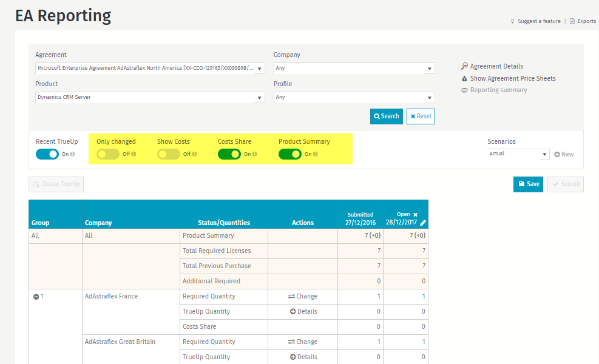Enable the Only changed switch
The width and height of the screenshot is (599, 364).
pyautogui.click(x=108, y=154)
